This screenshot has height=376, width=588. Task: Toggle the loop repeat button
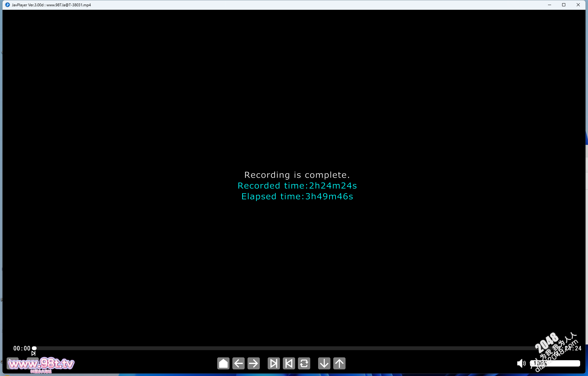pos(304,363)
